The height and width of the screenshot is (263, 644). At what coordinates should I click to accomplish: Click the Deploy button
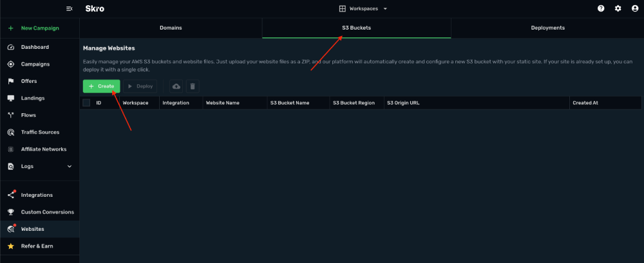(140, 87)
